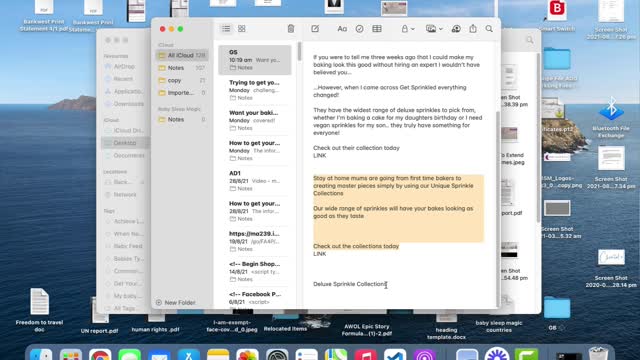This screenshot has width=640, height=360.
Task: Open Reminders from the Dock
Action: click(x=307, y=355)
